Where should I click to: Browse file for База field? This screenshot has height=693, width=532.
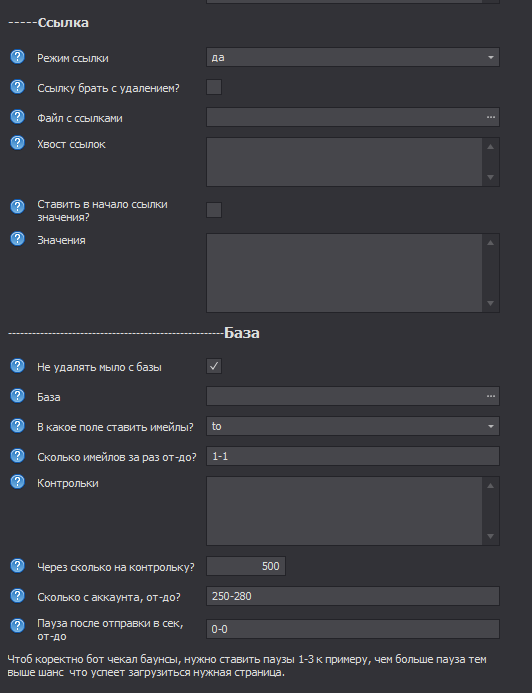point(490,396)
